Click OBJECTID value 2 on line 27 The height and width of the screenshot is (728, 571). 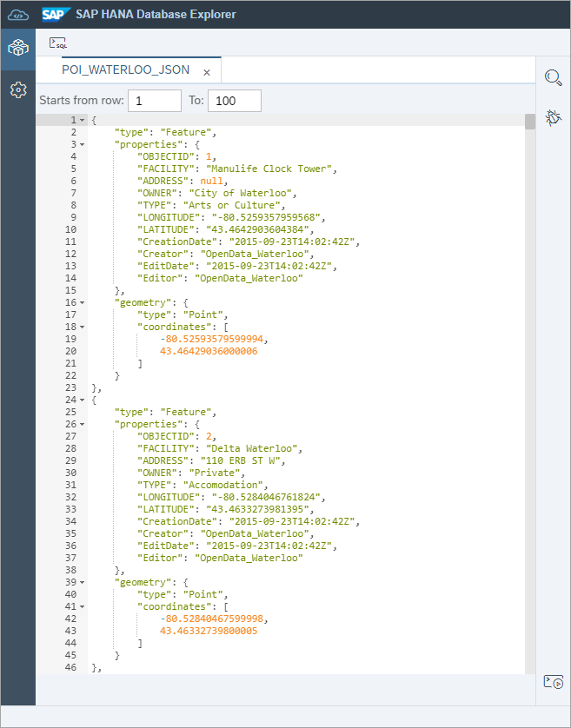[209, 436]
